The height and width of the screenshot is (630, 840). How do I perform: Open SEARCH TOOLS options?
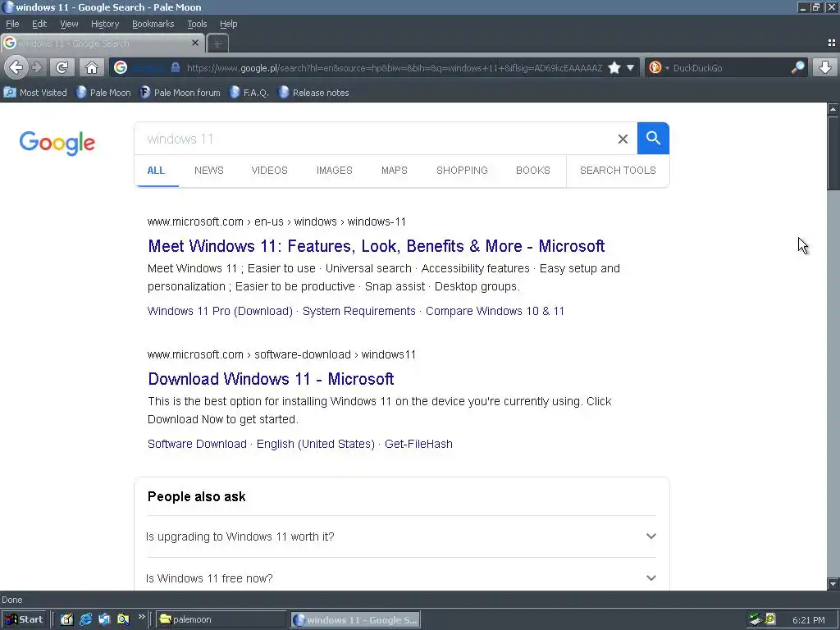pyautogui.click(x=618, y=171)
